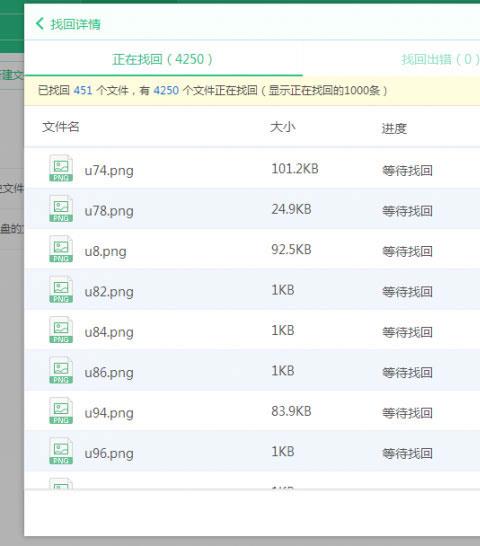Select file name u86.png
The height and width of the screenshot is (546, 480).
pyautogui.click(x=109, y=373)
